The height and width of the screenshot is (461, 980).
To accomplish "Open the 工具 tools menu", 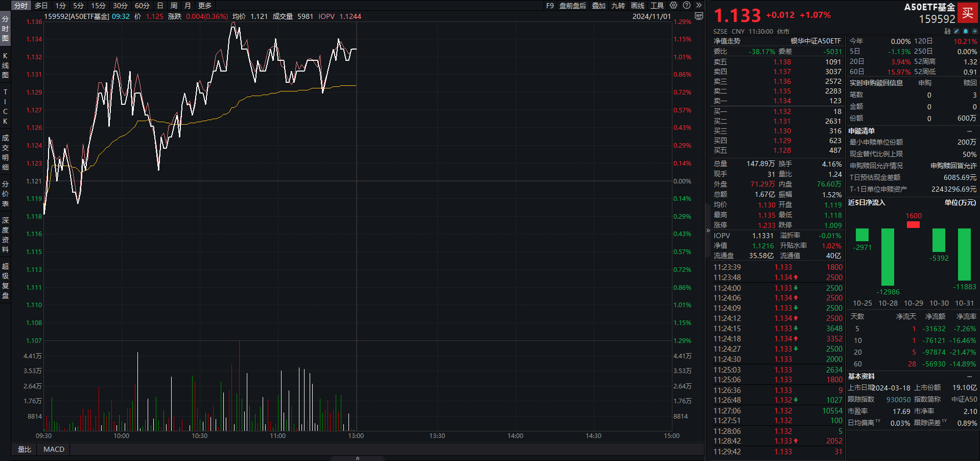I will coord(657,6).
